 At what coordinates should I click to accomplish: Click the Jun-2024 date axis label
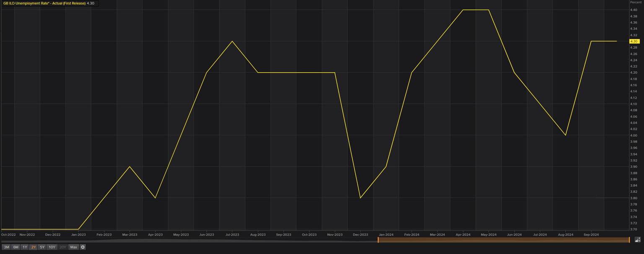(x=514, y=235)
